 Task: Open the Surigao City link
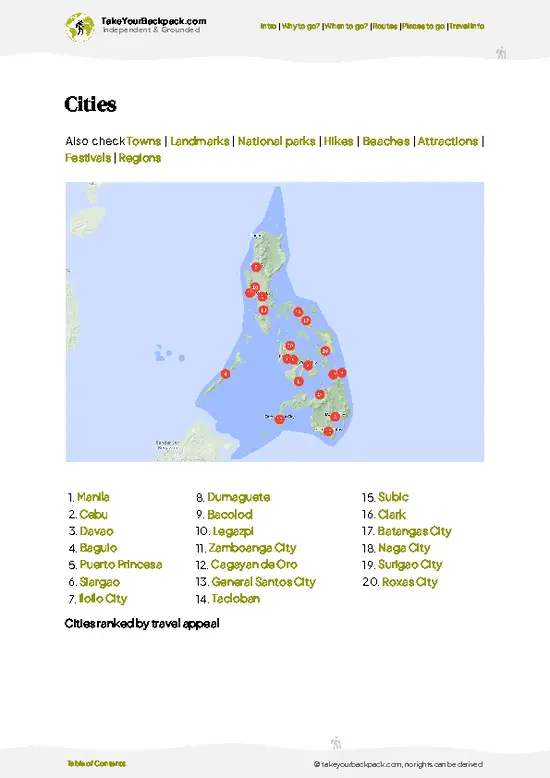(x=411, y=565)
